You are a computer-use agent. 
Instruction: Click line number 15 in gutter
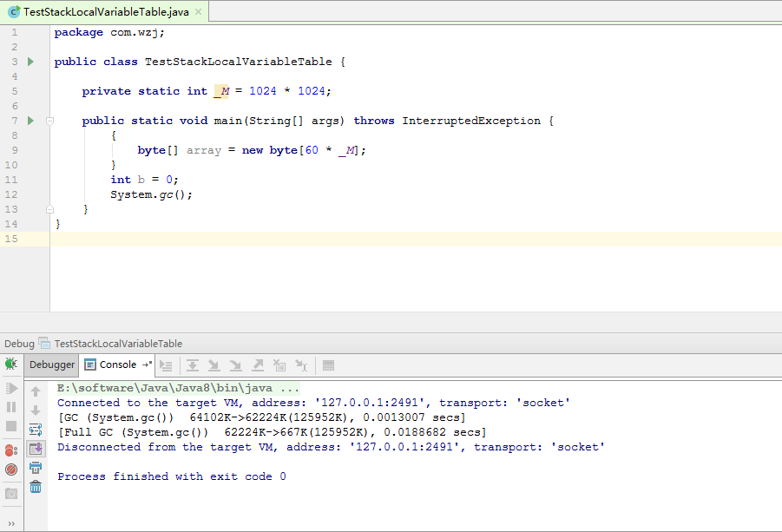pos(11,239)
